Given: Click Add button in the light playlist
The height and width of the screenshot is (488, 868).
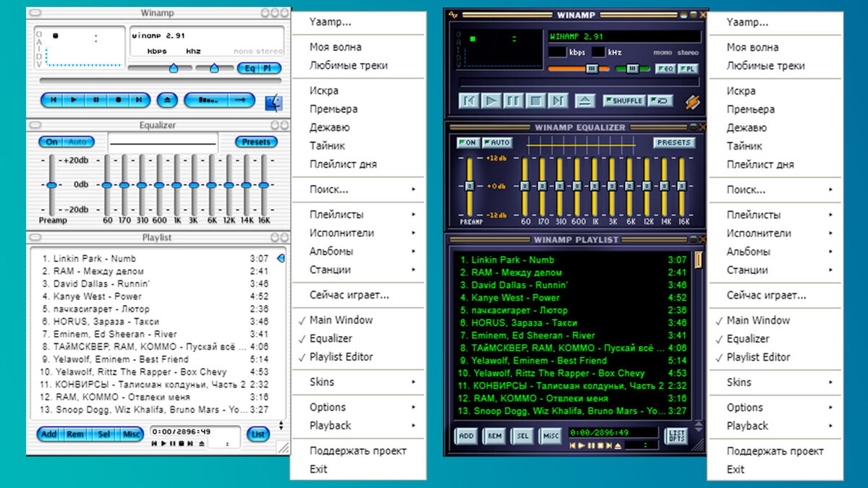Looking at the screenshot, I should 48,435.
